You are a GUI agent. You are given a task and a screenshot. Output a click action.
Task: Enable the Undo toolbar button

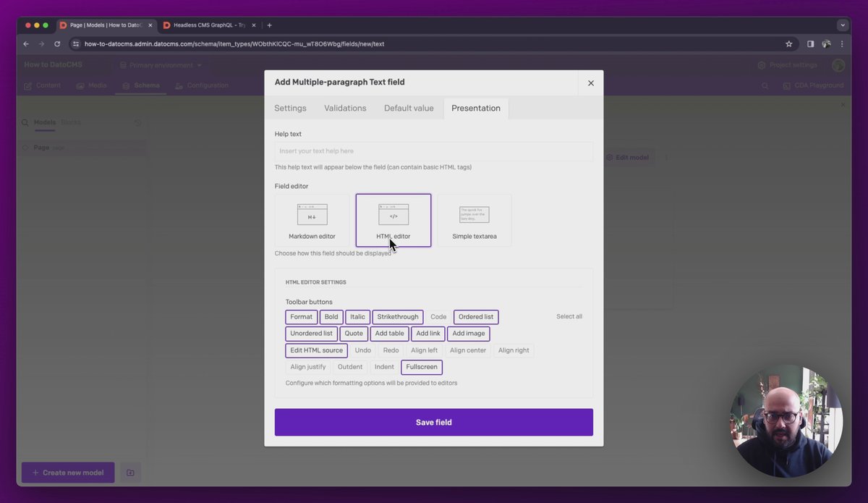pyautogui.click(x=363, y=350)
